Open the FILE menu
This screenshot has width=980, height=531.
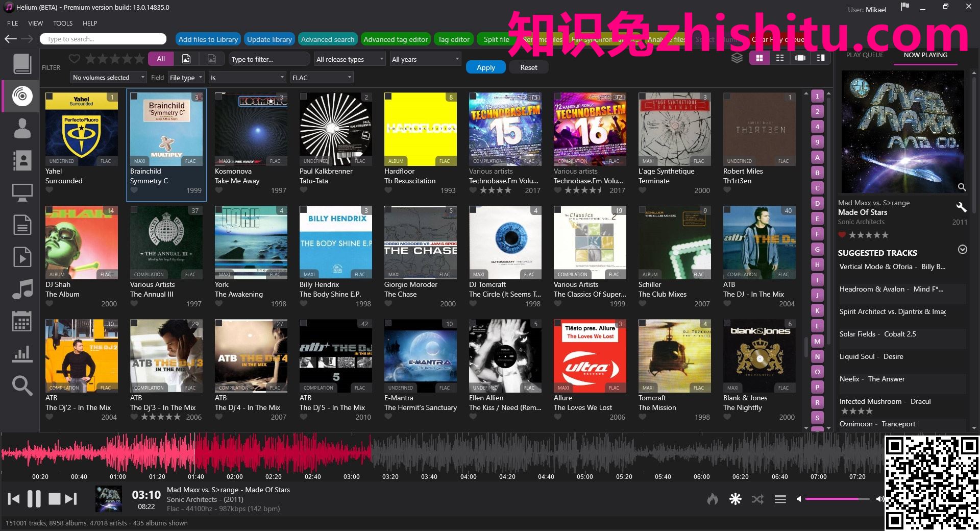tap(13, 23)
